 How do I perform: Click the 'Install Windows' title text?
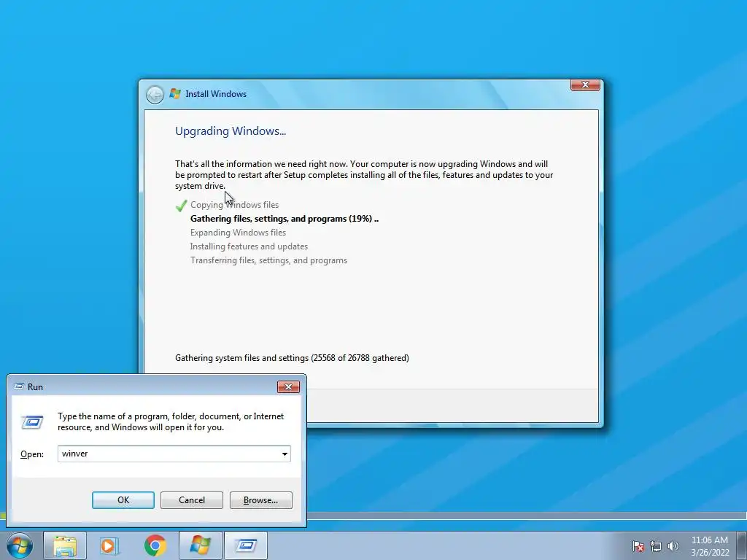(x=216, y=94)
